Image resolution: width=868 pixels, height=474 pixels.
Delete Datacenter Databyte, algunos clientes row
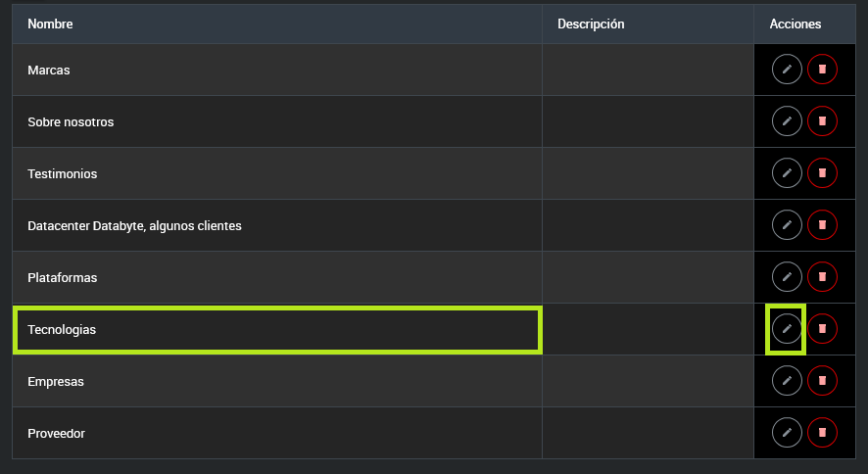pyautogui.click(x=822, y=225)
